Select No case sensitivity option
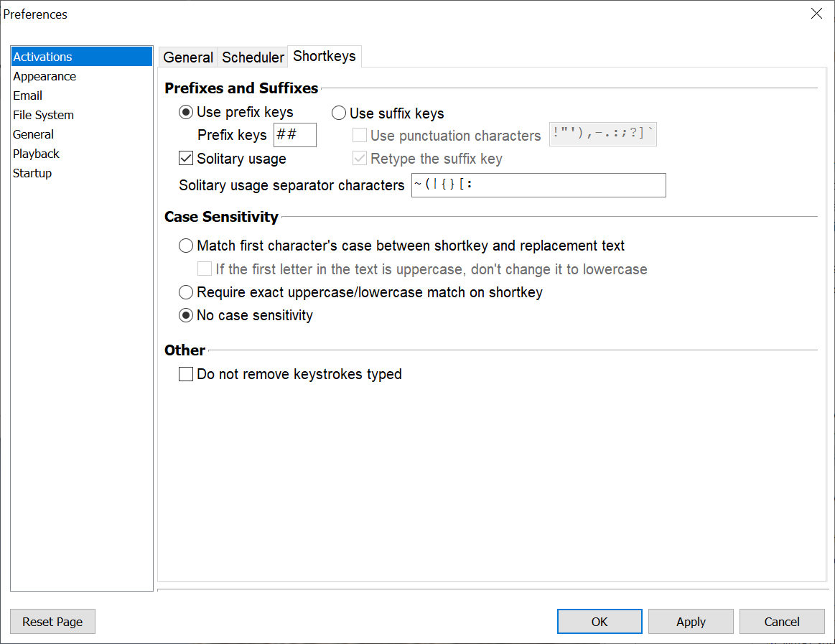This screenshot has width=835, height=644. (186, 315)
